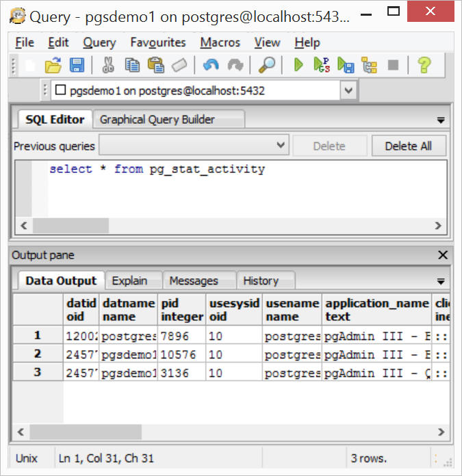Select the usesysid column header
This screenshot has width=462, height=476.
click(234, 309)
